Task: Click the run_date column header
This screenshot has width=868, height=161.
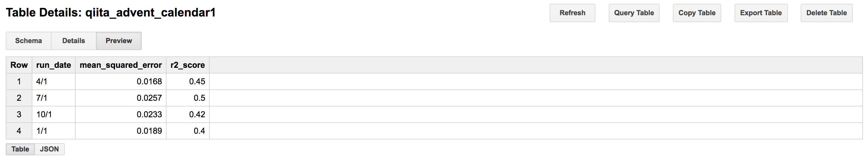Action: [54, 65]
